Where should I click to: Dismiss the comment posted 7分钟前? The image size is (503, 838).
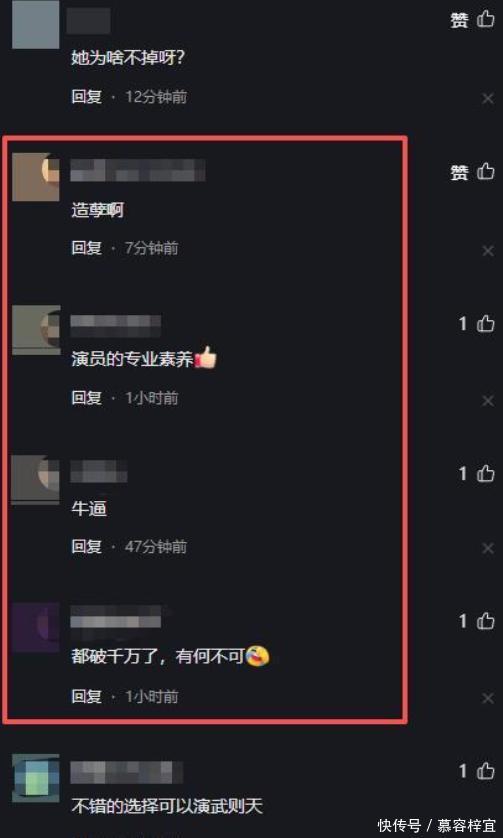487,250
